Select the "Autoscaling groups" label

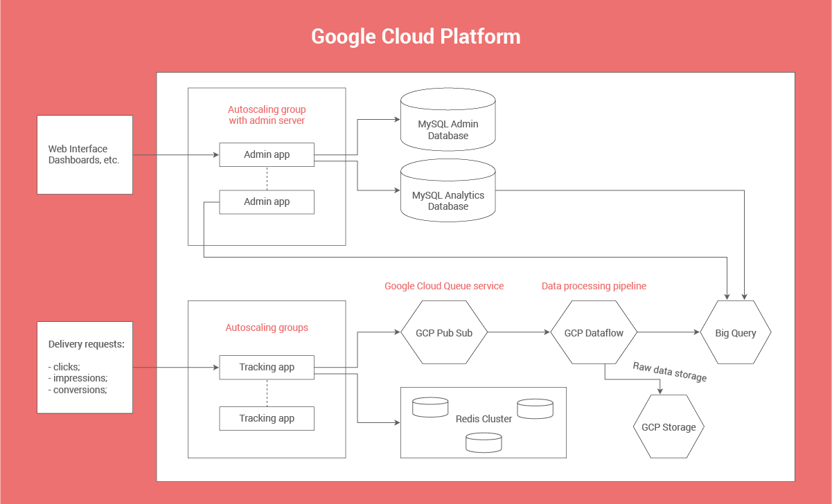267,327
